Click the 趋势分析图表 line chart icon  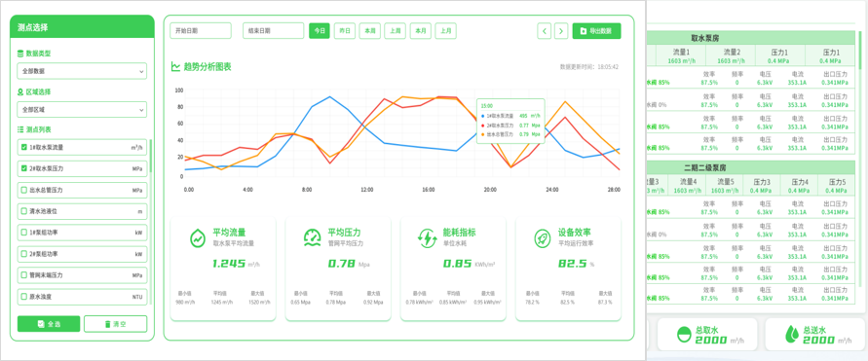coord(175,67)
